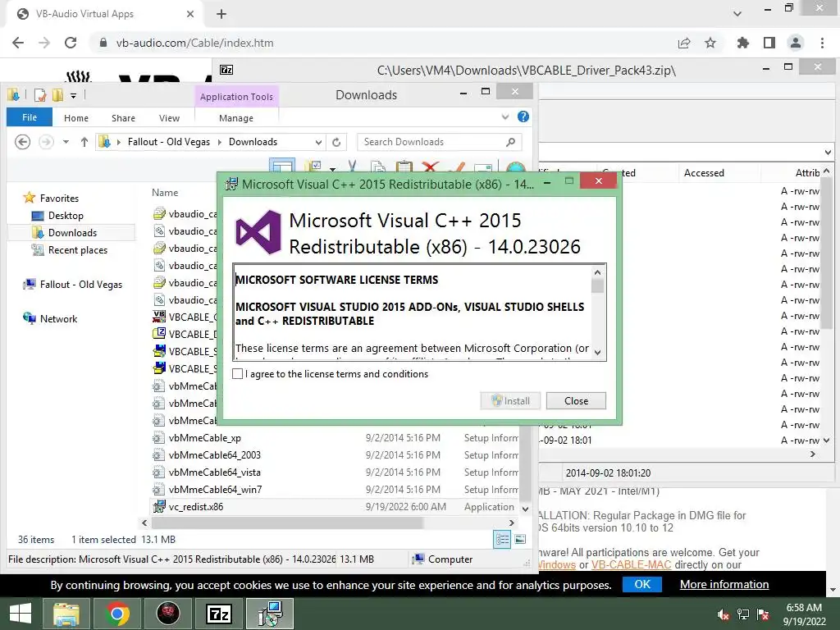Open the Chrome profile avatar
The image size is (840, 630).
[796, 43]
